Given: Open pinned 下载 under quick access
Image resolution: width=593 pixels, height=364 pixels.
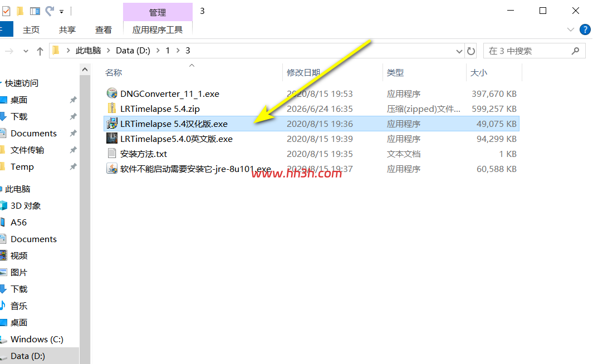Looking at the screenshot, I should click(19, 116).
